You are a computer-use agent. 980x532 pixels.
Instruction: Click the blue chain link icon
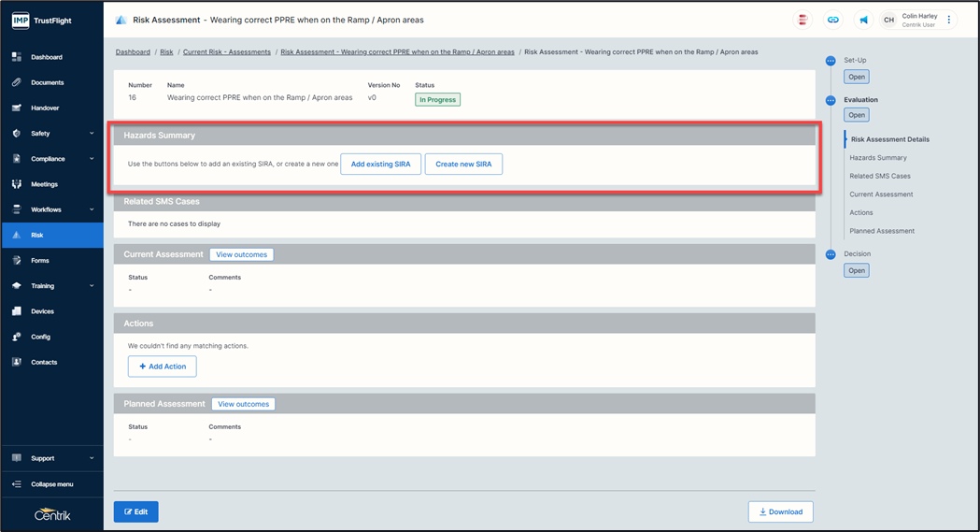point(832,20)
